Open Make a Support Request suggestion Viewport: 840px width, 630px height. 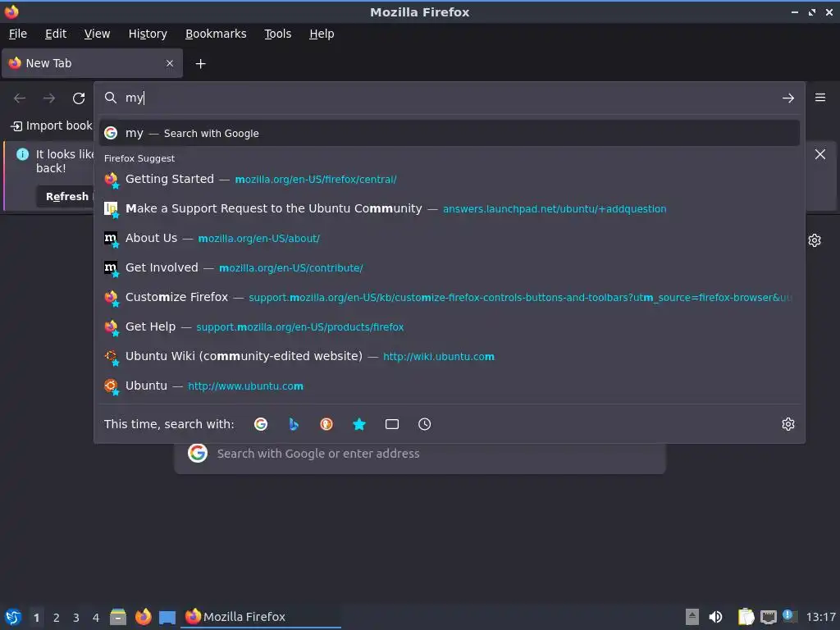(x=449, y=208)
